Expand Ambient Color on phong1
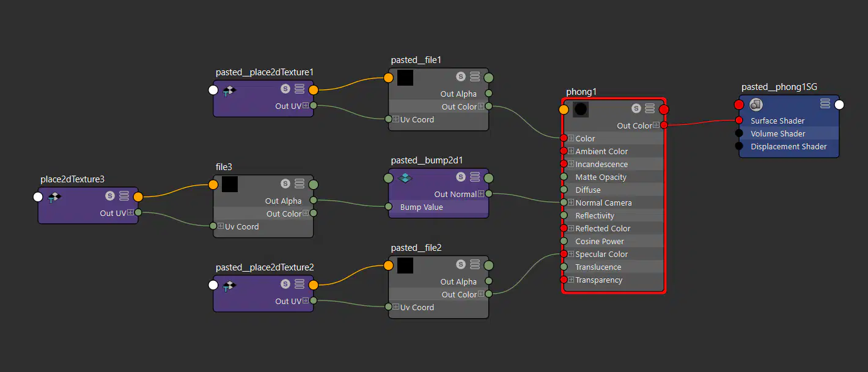Viewport: 868px width, 372px height. tap(571, 151)
